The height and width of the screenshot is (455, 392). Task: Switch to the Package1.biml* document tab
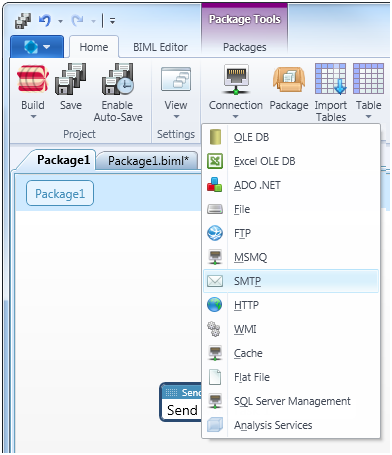point(148,161)
